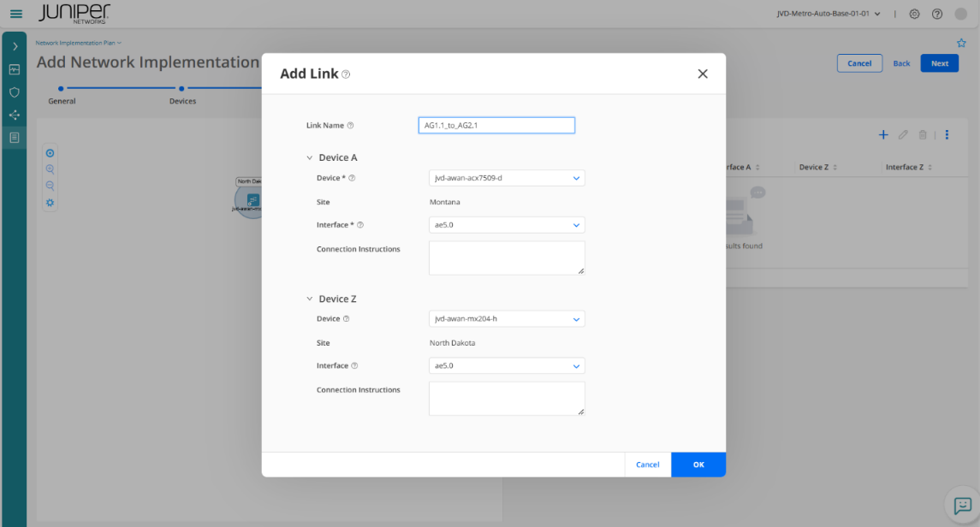The height and width of the screenshot is (527, 980).
Task: Expand the left sidebar arrow
Action: point(15,46)
